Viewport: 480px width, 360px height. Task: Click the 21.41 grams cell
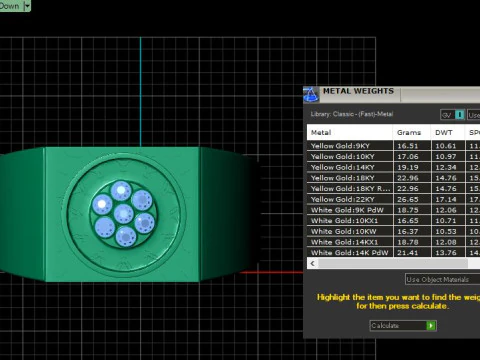[412, 252]
